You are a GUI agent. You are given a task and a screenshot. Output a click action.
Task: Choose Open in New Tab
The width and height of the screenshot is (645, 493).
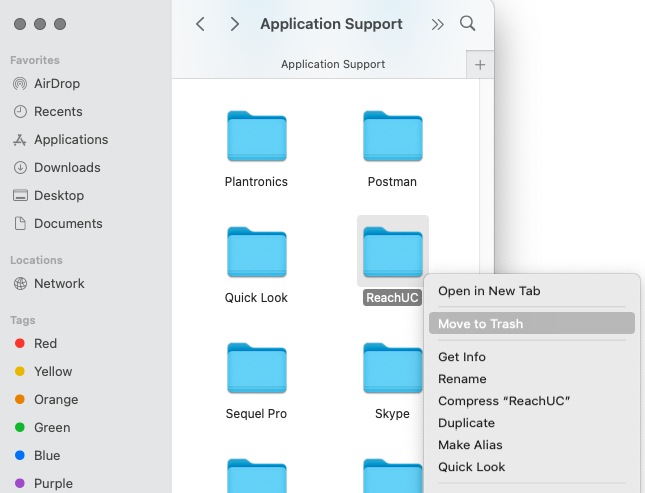coord(489,291)
